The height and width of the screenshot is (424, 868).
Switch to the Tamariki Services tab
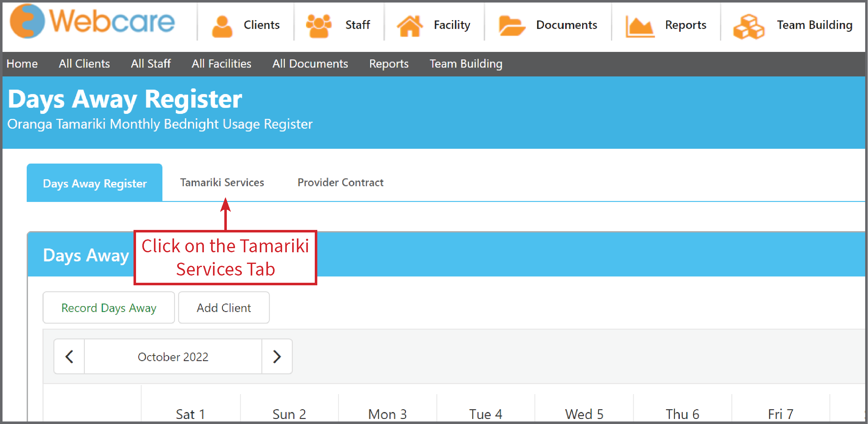[x=222, y=182]
